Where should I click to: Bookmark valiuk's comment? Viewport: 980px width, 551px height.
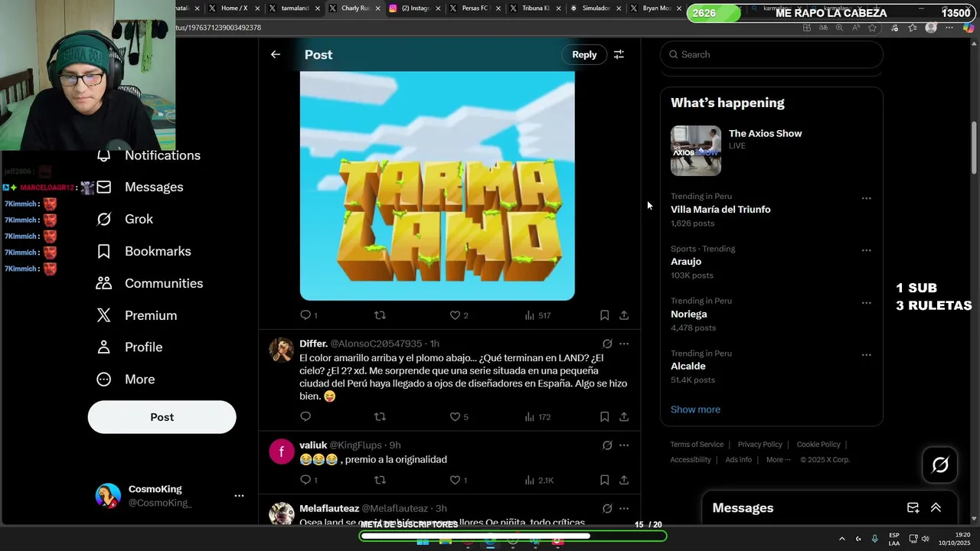[x=604, y=481]
